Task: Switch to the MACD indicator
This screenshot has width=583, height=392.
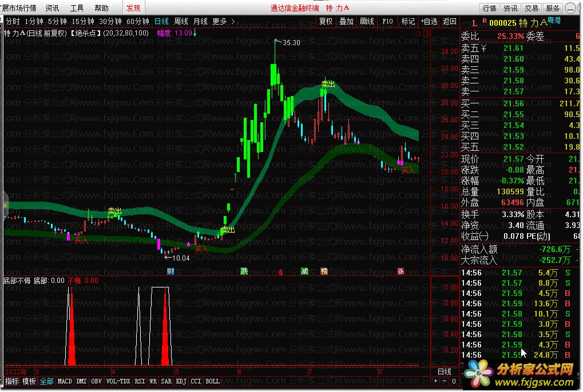Action: point(65,381)
